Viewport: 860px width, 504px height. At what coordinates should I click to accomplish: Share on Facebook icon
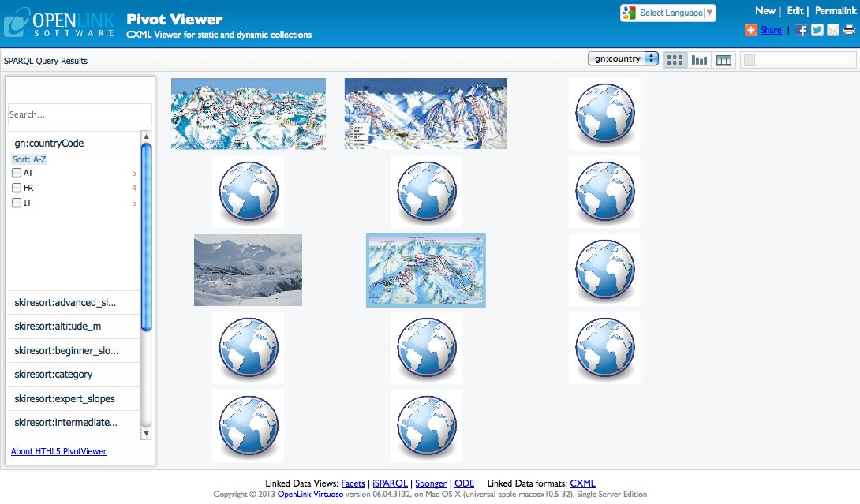[801, 30]
